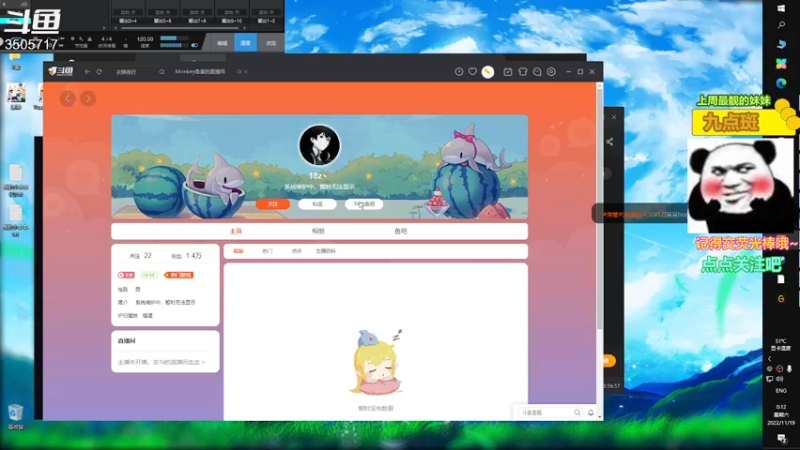800x450 pixels.
Task: Switch to the Monkey鱼蛋的直播间 tab
Action: pos(200,72)
